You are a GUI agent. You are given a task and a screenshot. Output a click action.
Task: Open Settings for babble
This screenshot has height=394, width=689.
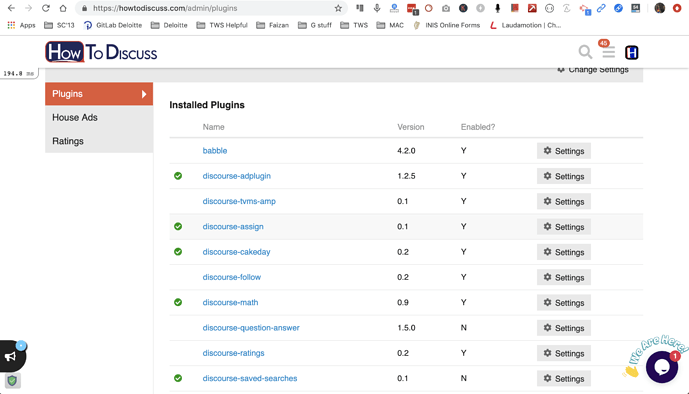pyautogui.click(x=564, y=151)
